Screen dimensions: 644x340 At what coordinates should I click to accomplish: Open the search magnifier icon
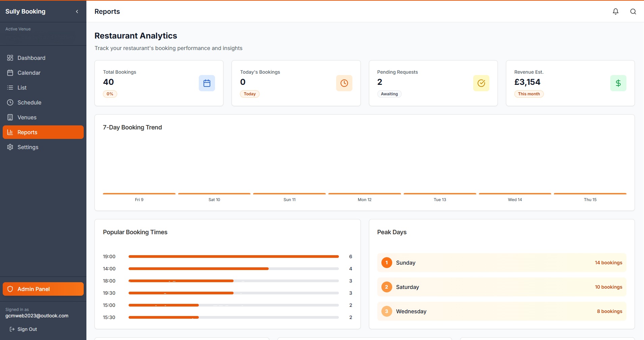tap(633, 11)
